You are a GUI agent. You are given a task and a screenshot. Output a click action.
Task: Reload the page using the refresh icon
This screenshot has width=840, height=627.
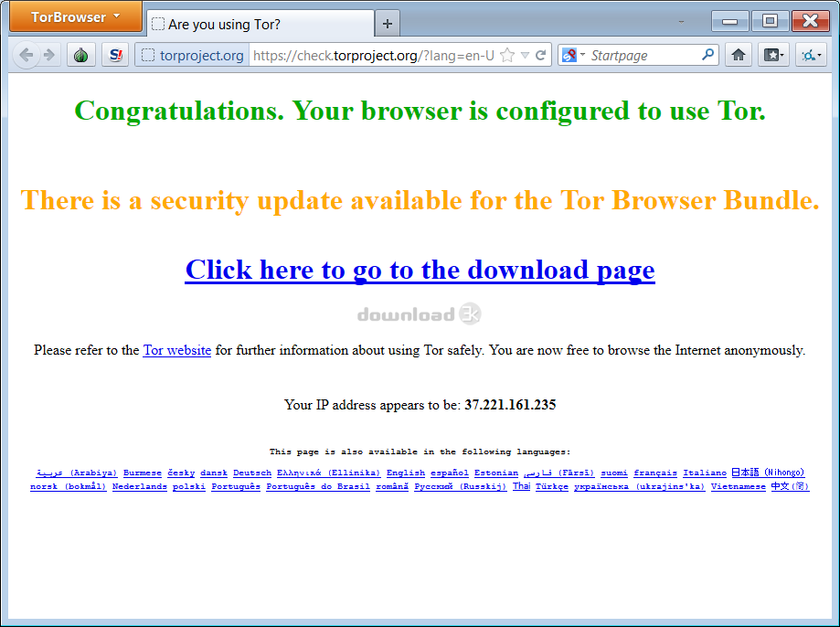click(x=541, y=55)
